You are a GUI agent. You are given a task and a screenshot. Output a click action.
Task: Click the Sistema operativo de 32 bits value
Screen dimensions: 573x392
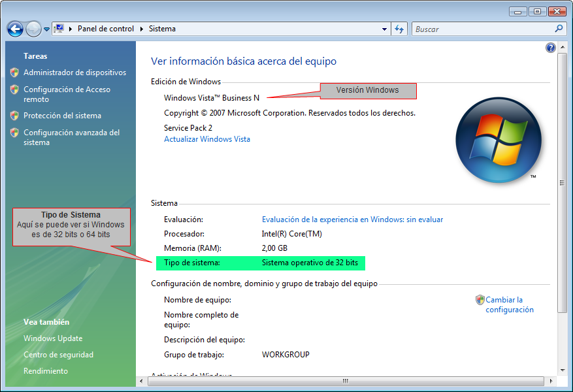[310, 263]
